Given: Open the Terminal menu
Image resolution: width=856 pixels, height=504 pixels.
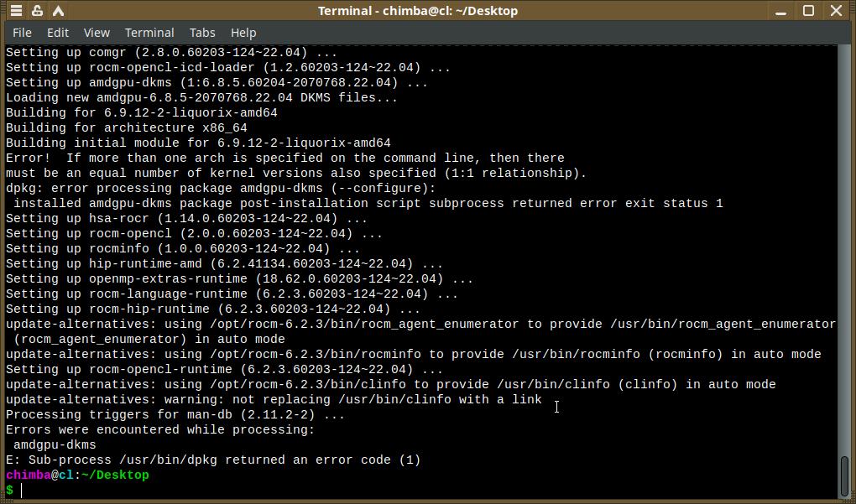Looking at the screenshot, I should click(149, 33).
